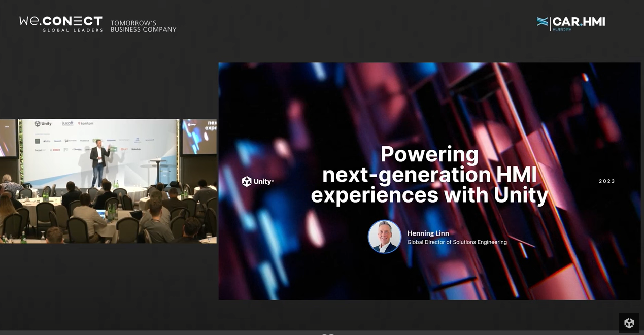The width and height of the screenshot is (644, 335).
Task: Click the Global Director of Solutions Engineering text
Action: pos(457,242)
